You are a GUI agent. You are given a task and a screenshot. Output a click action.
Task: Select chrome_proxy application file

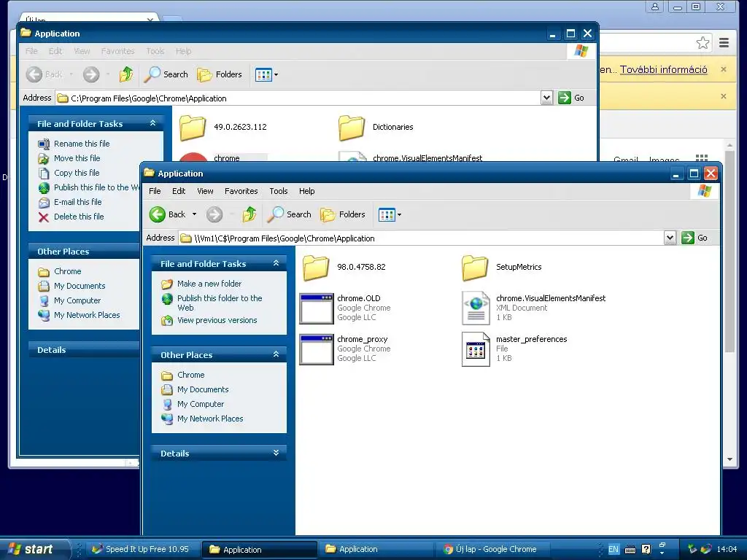point(345,349)
